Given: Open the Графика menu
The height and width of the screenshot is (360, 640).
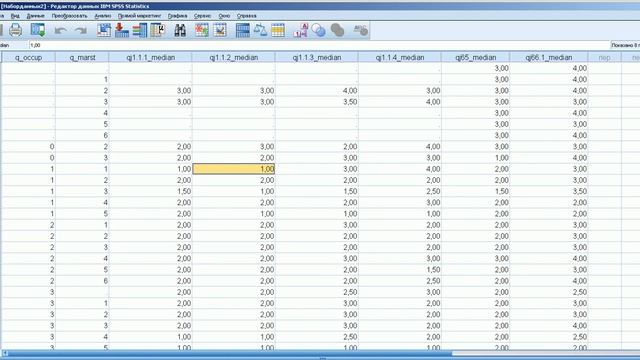Looking at the screenshot, I should pos(178,16).
